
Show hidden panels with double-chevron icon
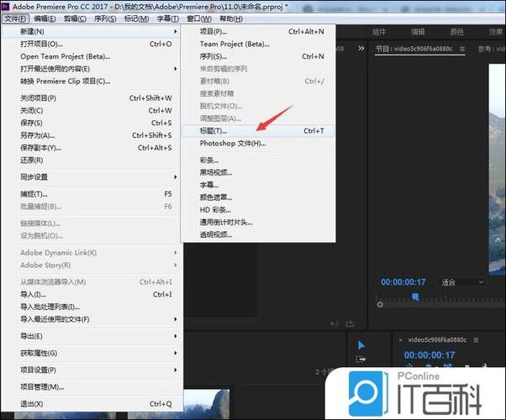(361, 49)
